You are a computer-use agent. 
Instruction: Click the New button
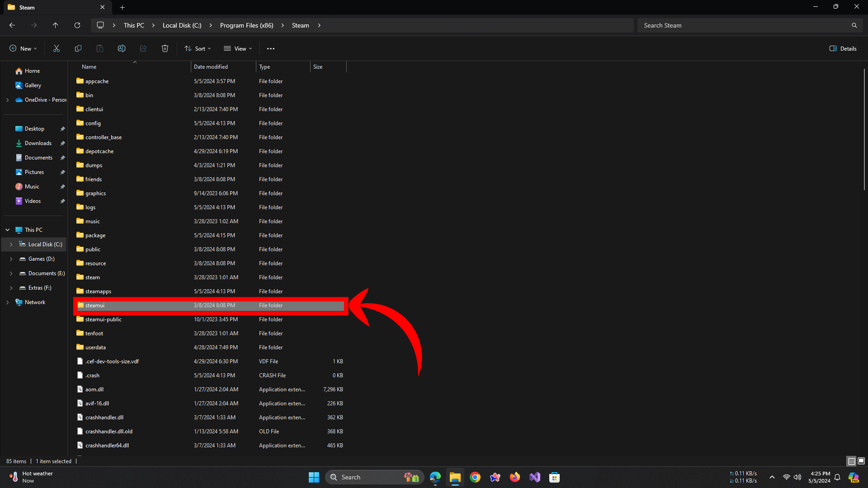point(23,48)
